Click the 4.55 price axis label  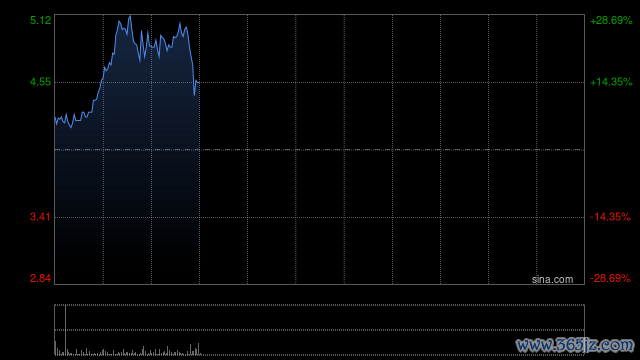[40, 82]
